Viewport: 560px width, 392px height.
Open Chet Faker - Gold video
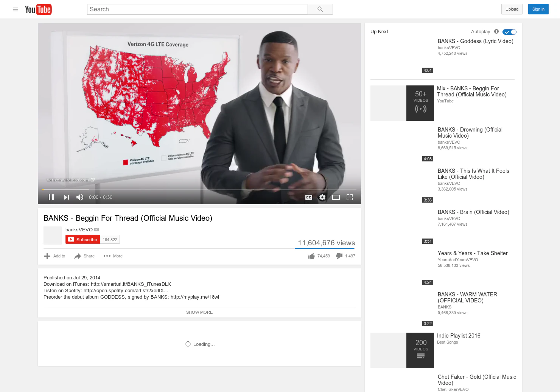tap(477, 380)
